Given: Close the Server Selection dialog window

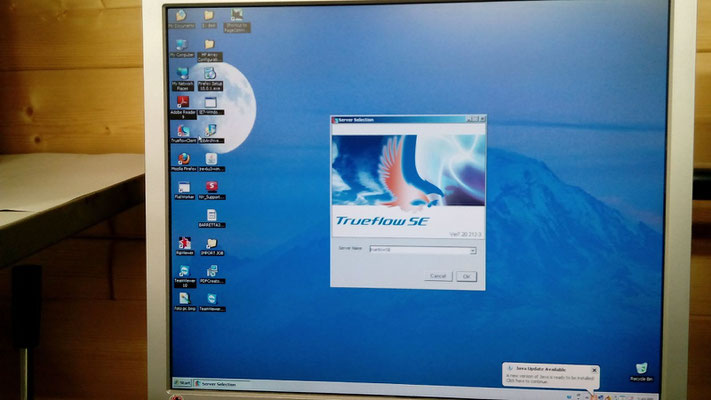Looking at the screenshot, I should [482, 119].
